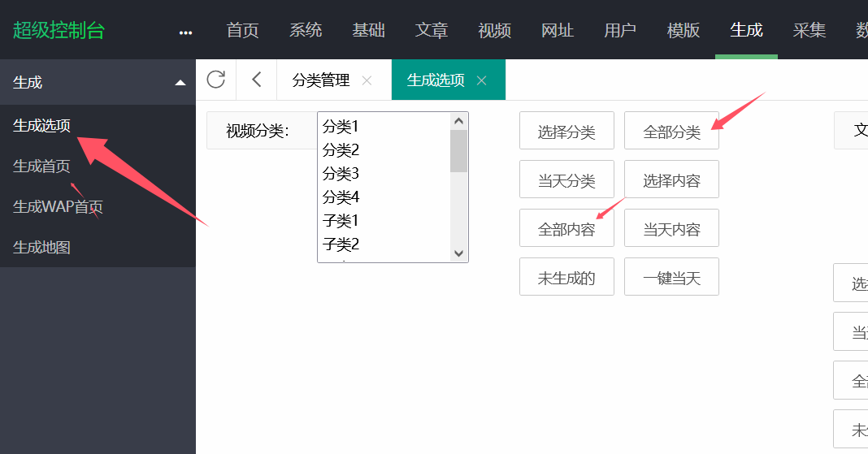Click the 全部内容 button
This screenshot has height=454, width=868.
(566, 229)
